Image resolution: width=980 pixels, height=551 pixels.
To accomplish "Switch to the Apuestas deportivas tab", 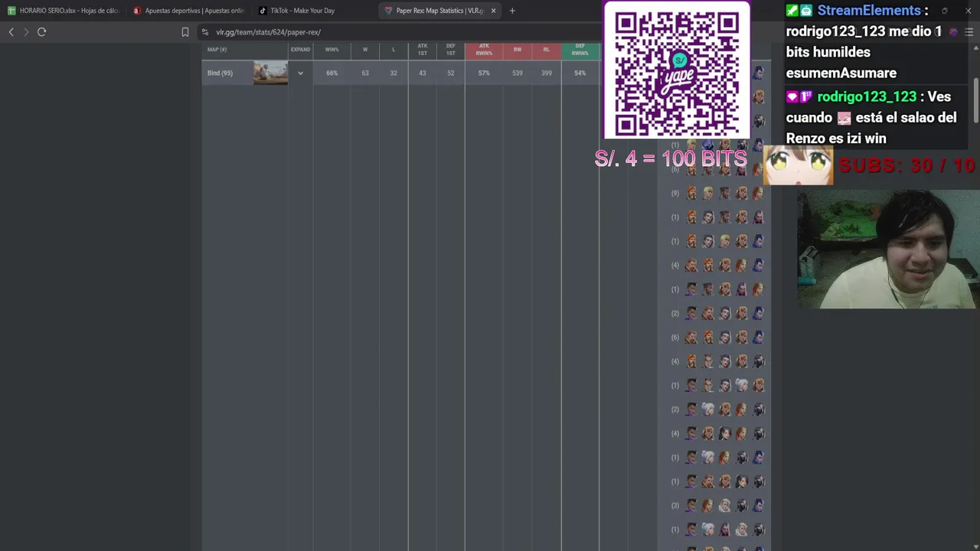I will click(189, 11).
